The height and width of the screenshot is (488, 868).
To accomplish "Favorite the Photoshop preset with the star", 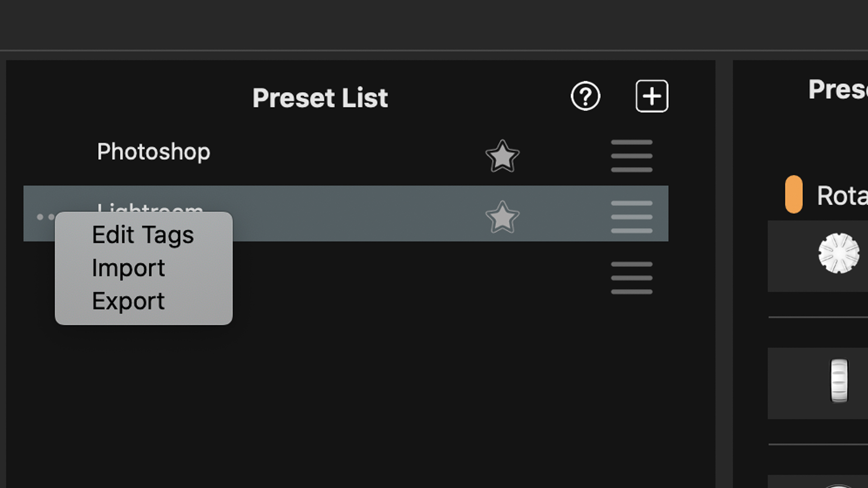I will click(x=502, y=156).
